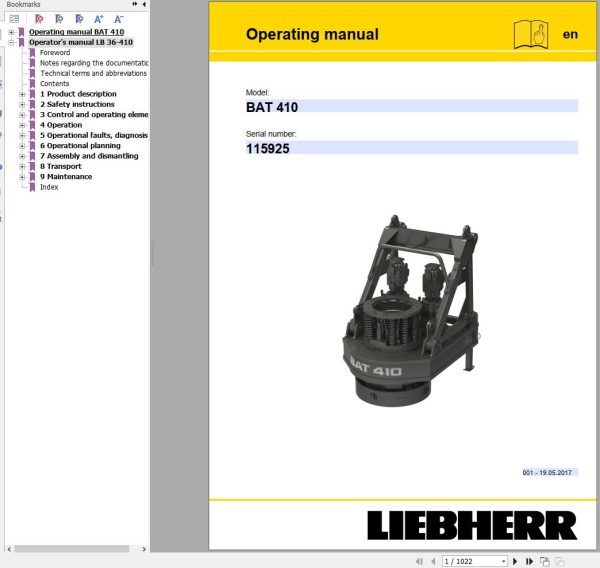Click the Operating manual page title
This screenshot has height=568, width=600.
coord(312,34)
